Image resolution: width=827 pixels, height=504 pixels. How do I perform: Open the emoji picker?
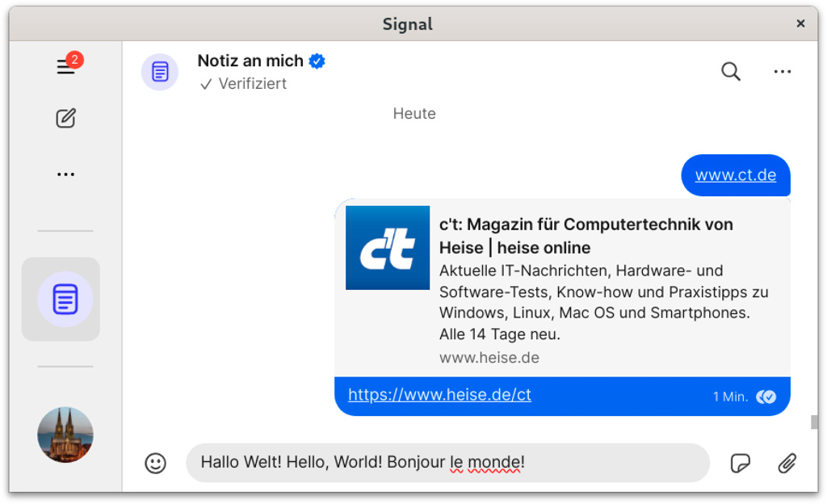pos(155,463)
